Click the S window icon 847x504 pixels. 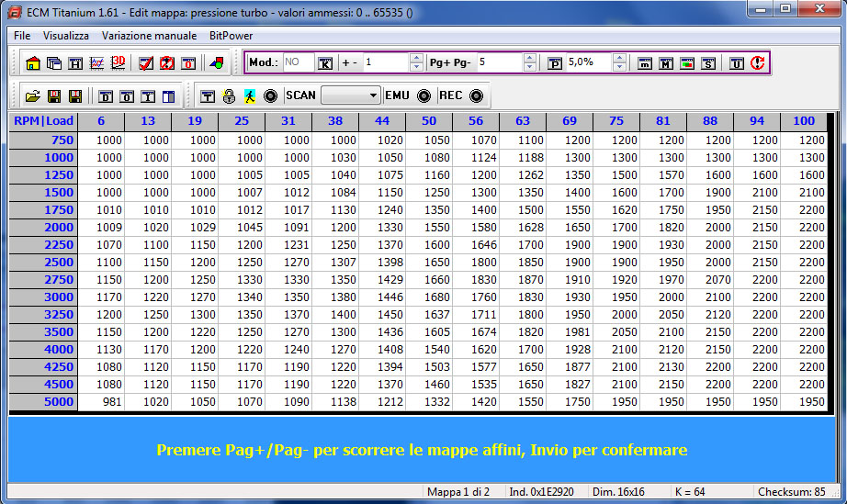coord(708,63)
